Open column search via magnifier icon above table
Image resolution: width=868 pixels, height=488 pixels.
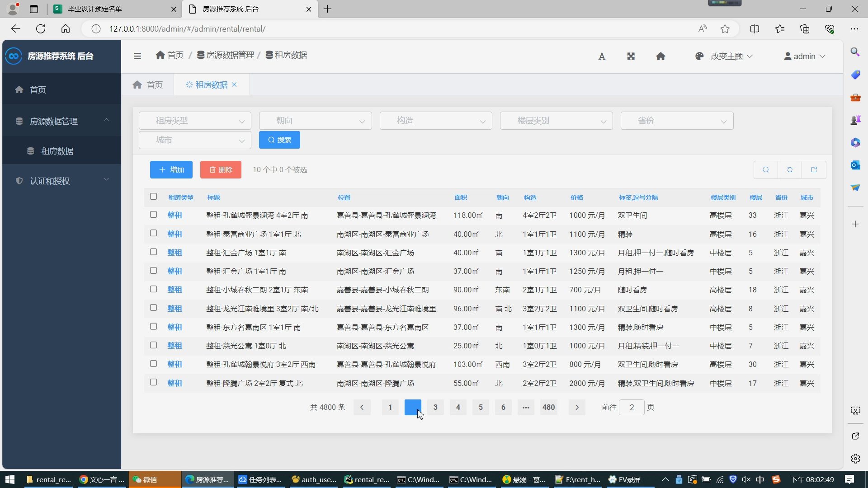[x=766, y=169]
